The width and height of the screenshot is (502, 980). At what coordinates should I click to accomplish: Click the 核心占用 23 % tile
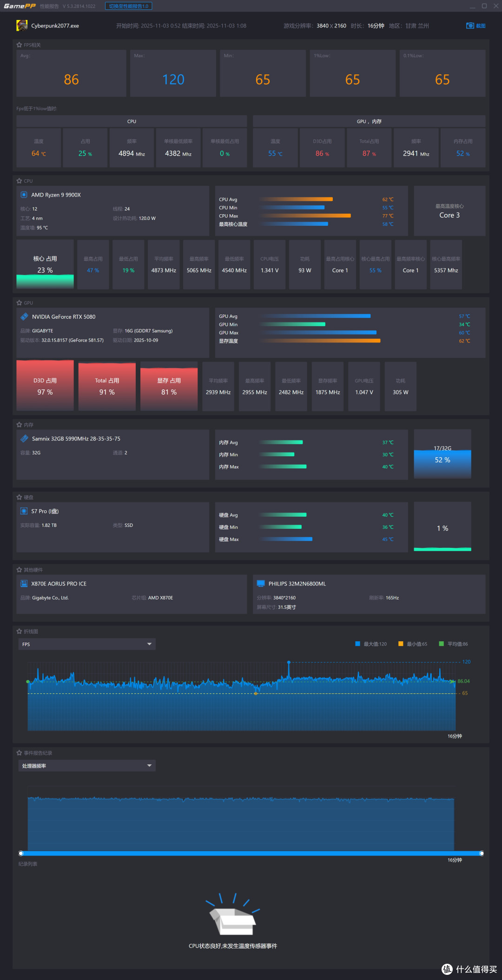(x=45, y=264)
